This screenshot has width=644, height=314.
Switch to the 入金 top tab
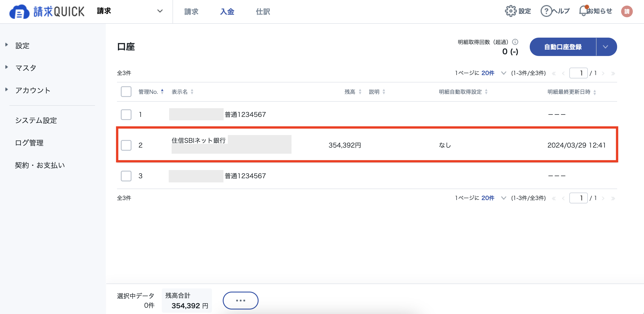[x=227, y=11]
